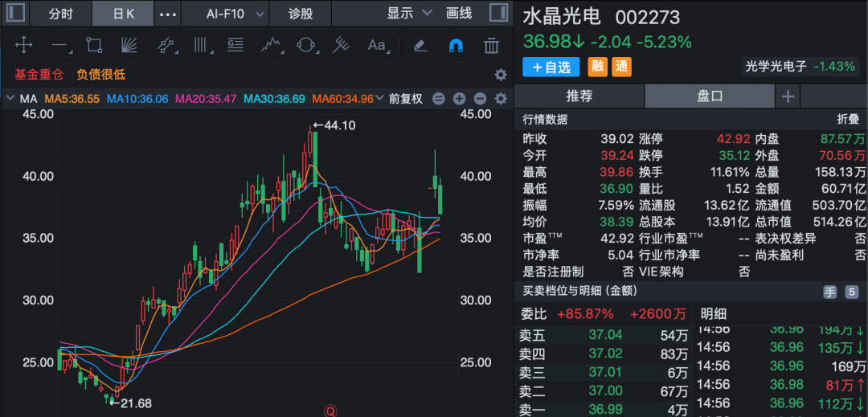Click the trash can delete drawings icon
The height and width of the screenshot is (417, 868).
(492, 45)
